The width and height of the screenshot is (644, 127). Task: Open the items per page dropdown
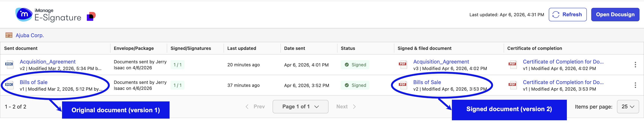[x=628, y=107]
